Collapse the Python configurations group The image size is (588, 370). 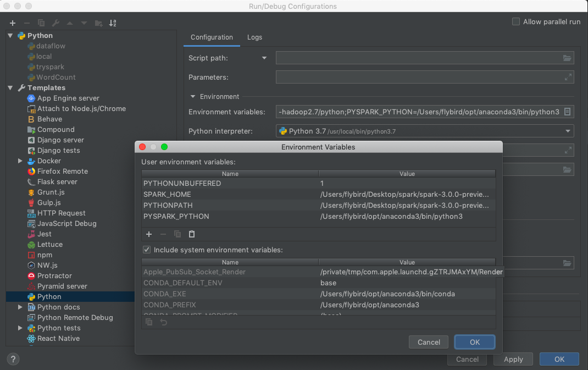(x=10, y=36)
